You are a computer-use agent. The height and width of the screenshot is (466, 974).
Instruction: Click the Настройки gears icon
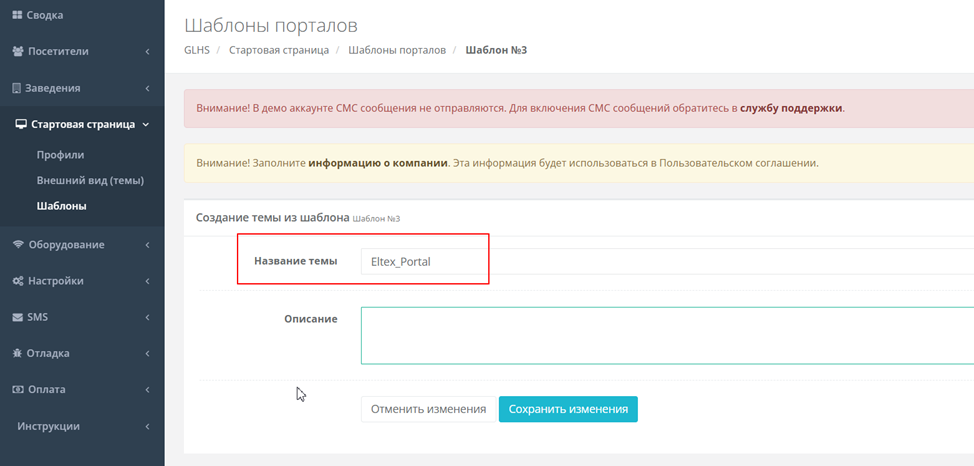coord(18,281)
